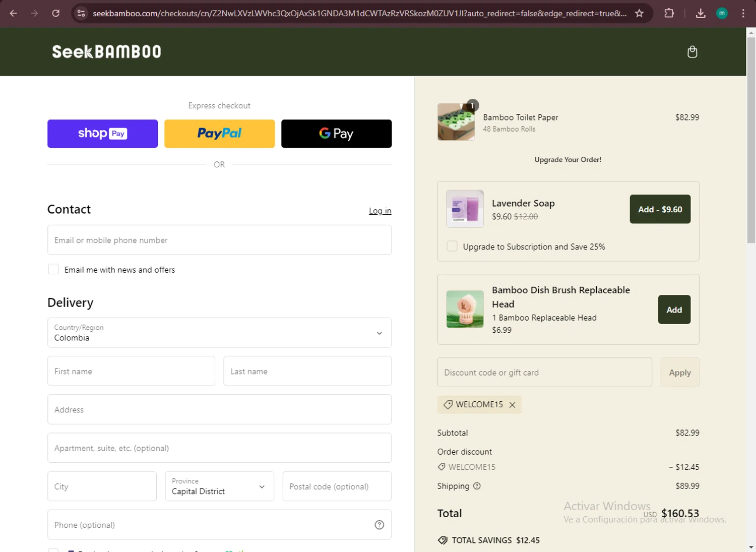Focus the Address field

[x=219, y=409]
